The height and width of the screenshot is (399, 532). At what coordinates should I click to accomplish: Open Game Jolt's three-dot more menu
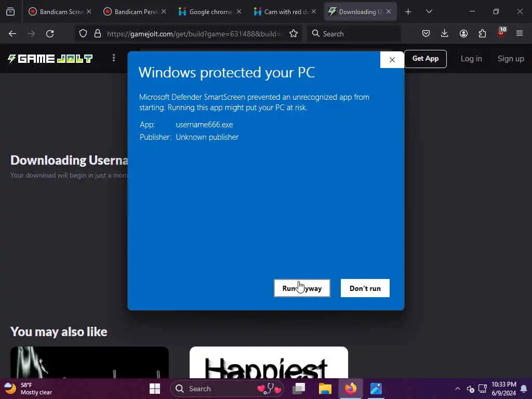tap(114, 58)
